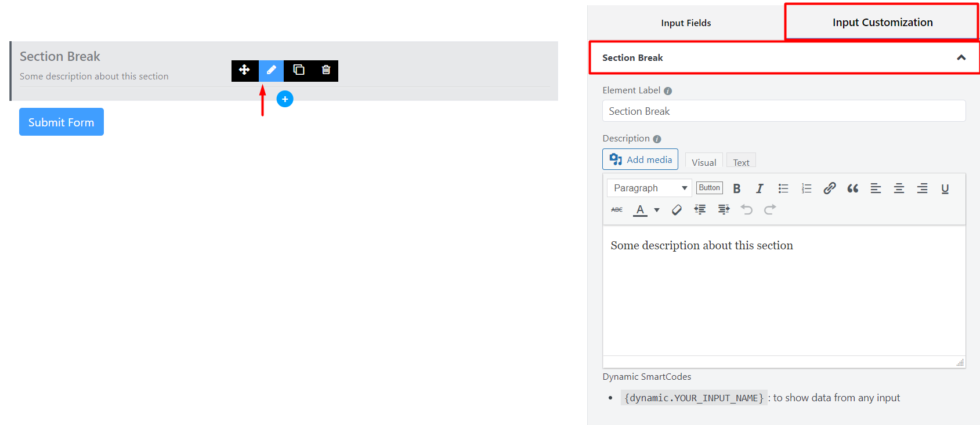Image resolution: width=980 pixels, height=425 pixels.
Task: Click the duplicate field icon
Action: click(299, 70)
